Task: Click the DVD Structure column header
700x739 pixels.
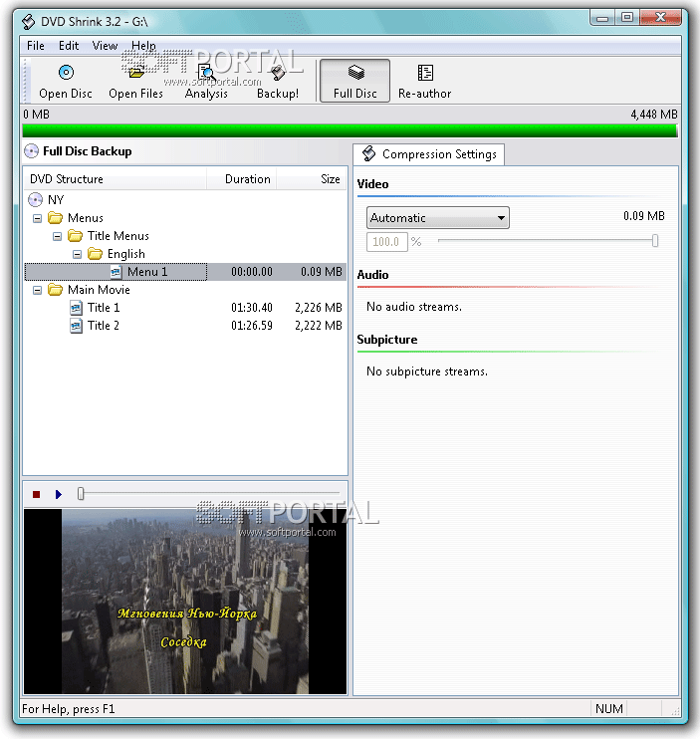Action: coord(116,179)
